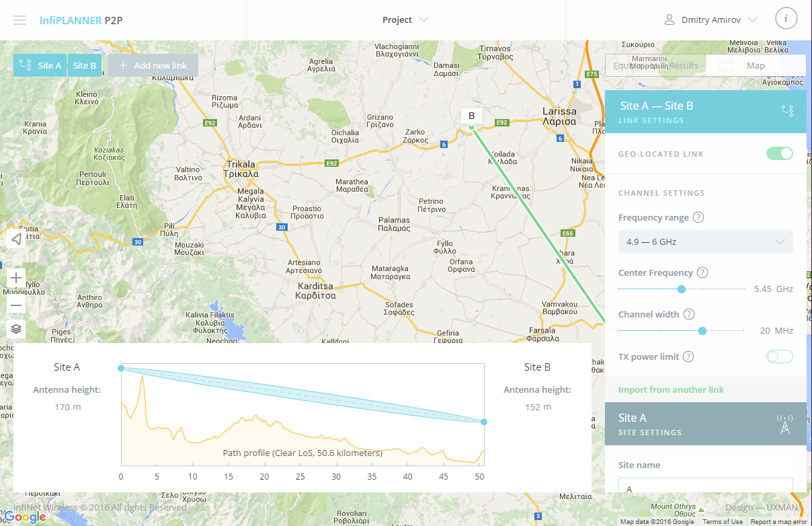Click the Frequency range help icon

coord(698,218)
